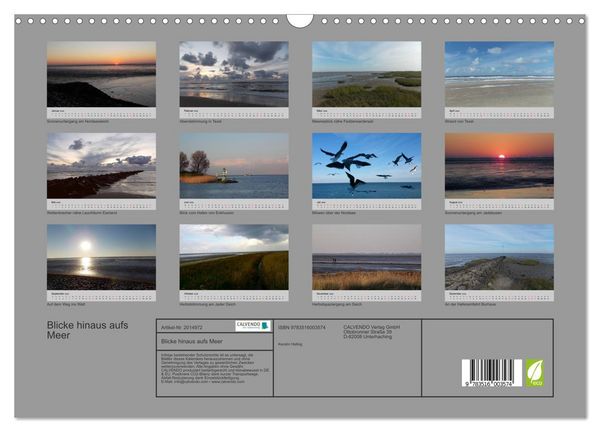Click the ISBN barcode

pyautogui.click(x=492, y=373)
